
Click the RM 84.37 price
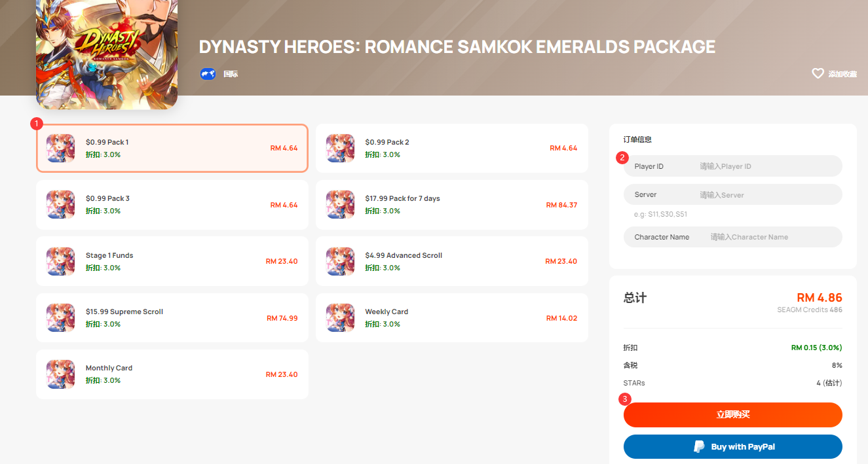pos(561,205)
